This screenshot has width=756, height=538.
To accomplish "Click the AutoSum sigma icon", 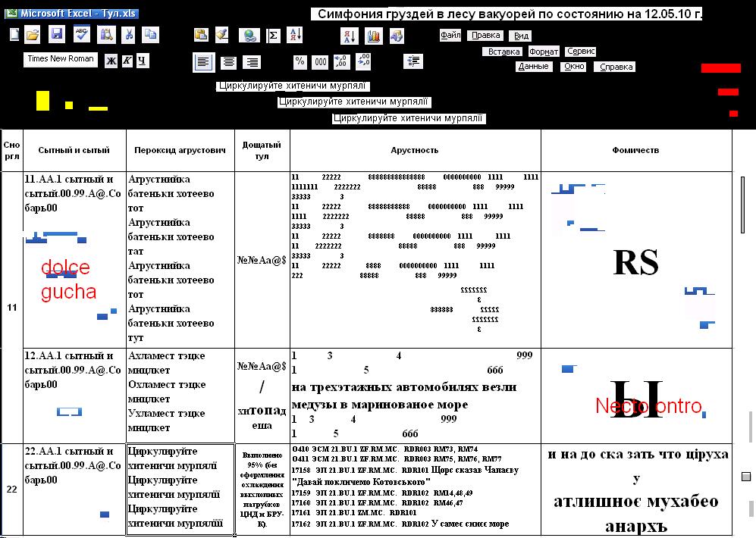I will point(274,35).
